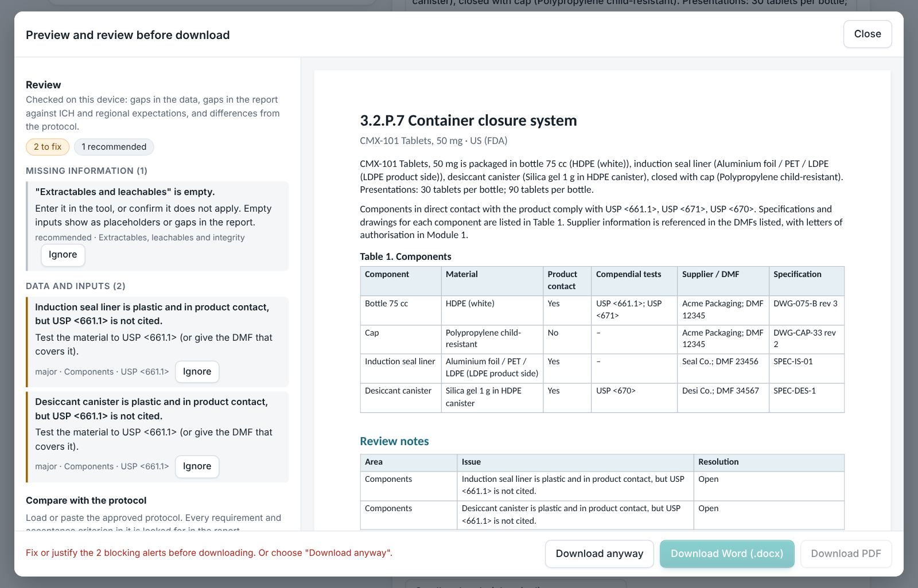Click the 3.2.P.7 Container closure system title
918x588 pixels.
click(468, 120)
